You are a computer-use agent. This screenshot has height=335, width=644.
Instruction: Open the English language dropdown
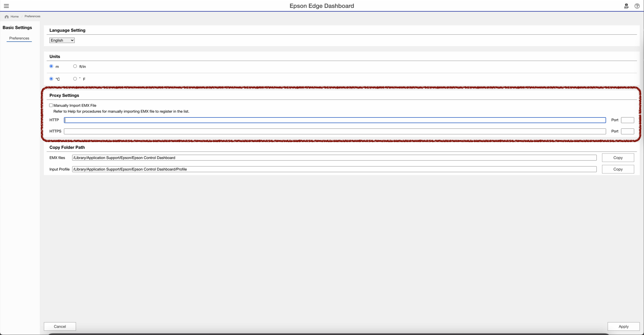[62, 40]
